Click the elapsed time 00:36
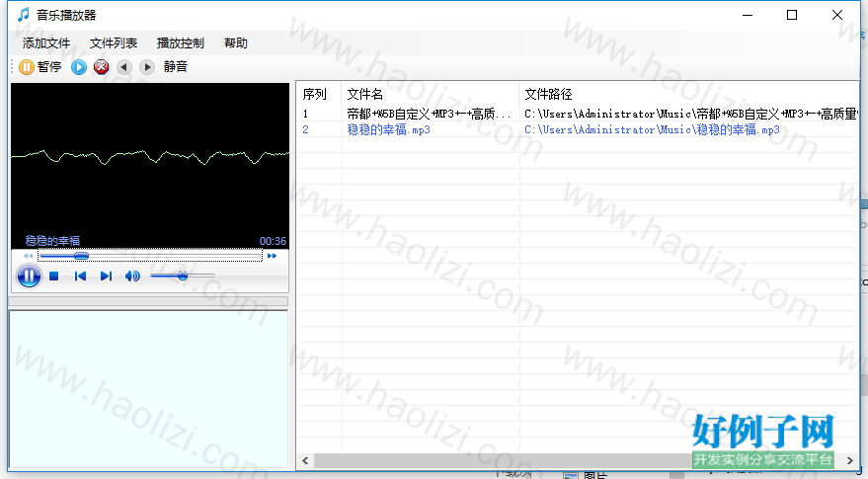The height and width of the screenshot is (479, 868). pyautogui.click(x=273, y=241)
